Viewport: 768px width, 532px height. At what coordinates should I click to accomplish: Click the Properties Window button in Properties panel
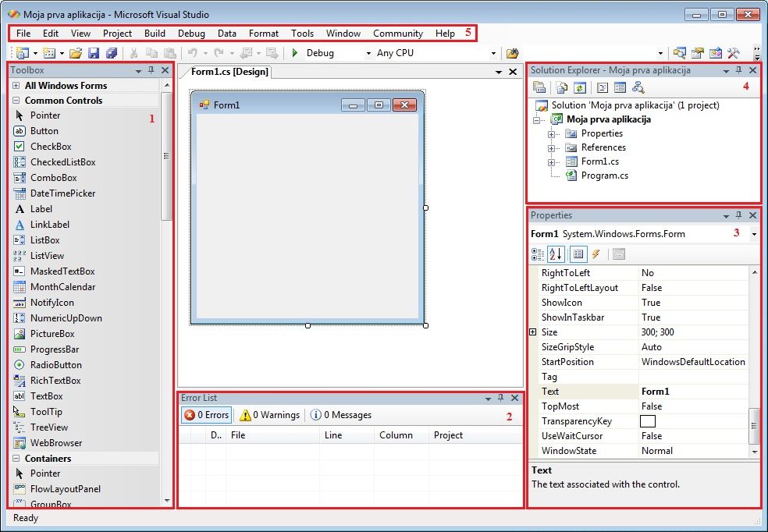point(578,254)
